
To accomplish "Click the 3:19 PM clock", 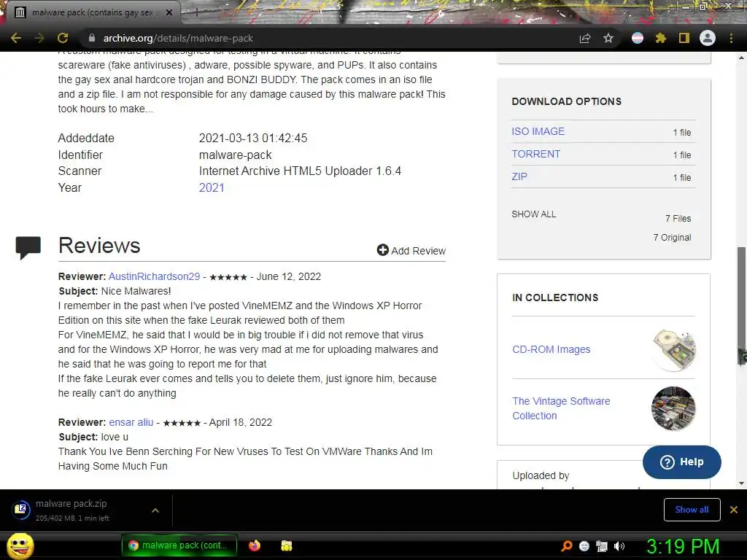I will pos(683,546).
